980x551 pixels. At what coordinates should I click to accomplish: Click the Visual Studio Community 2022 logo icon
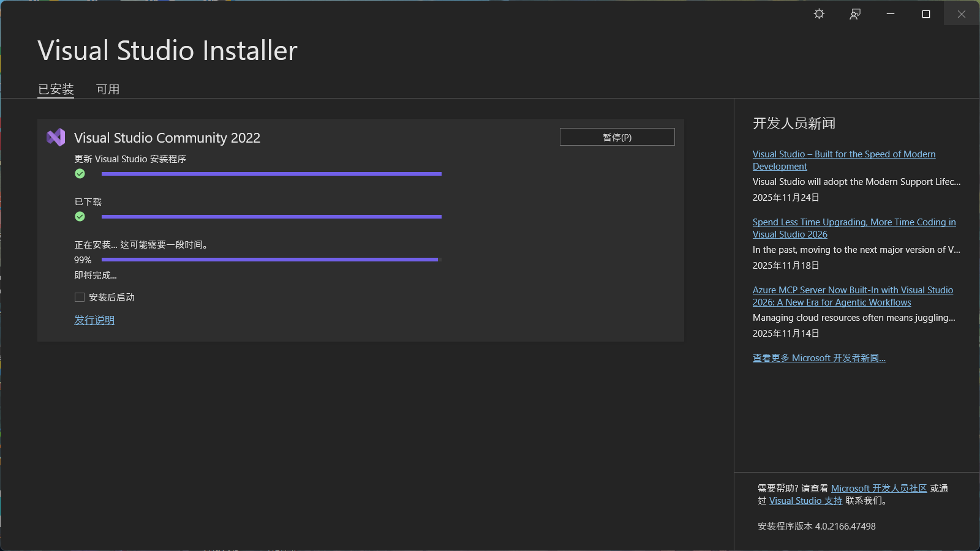click(x=56, y=137)
